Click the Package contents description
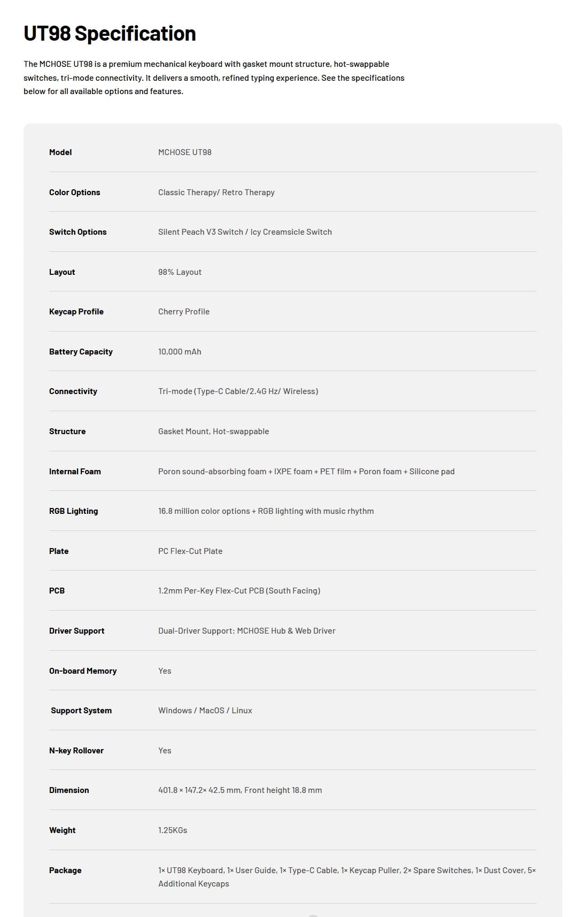This screenshot has height=917, width=588. point(347,877)
